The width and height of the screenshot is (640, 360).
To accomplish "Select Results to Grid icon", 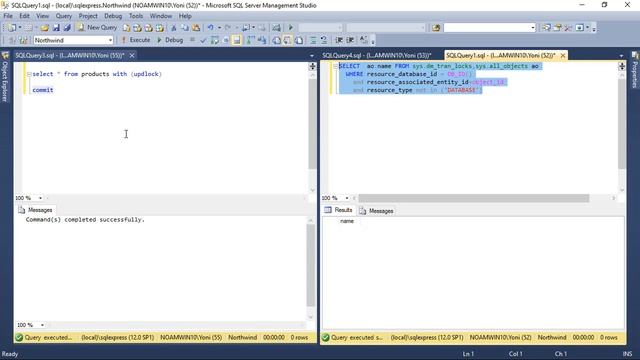I will pyautogui.click(x=287, y=40).
